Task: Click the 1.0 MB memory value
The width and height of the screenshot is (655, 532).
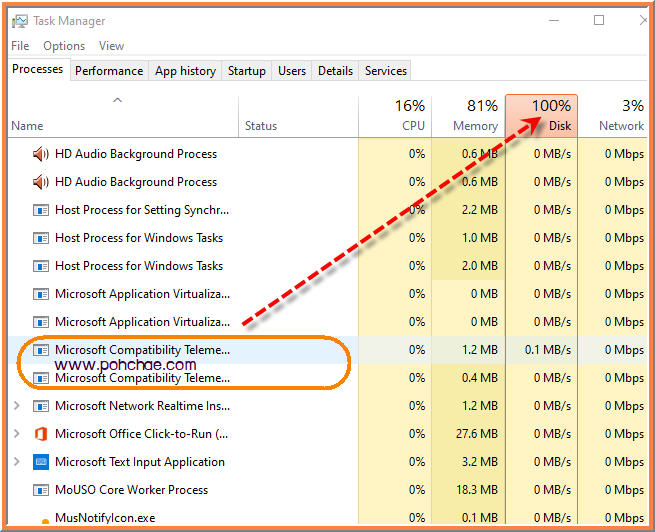Action: click(480, 238)
